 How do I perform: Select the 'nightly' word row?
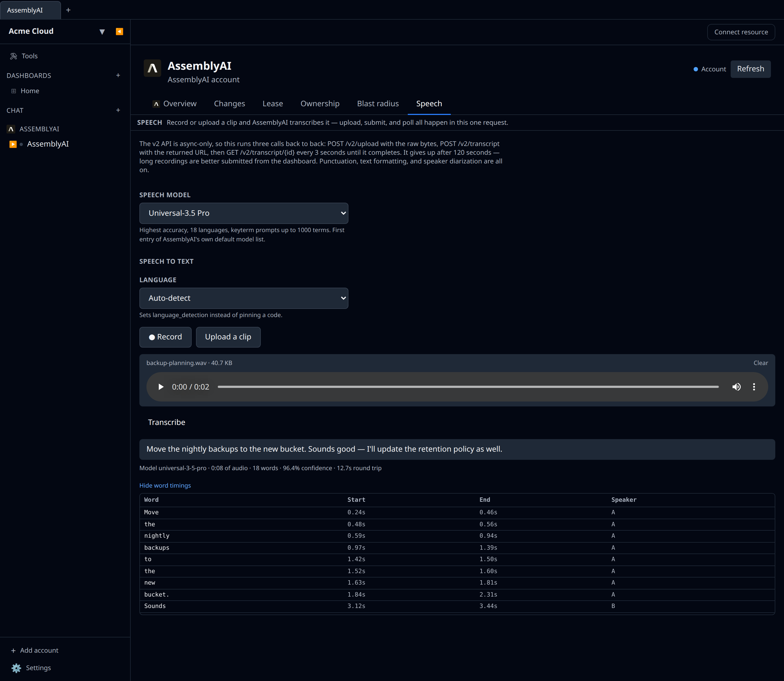457,536
